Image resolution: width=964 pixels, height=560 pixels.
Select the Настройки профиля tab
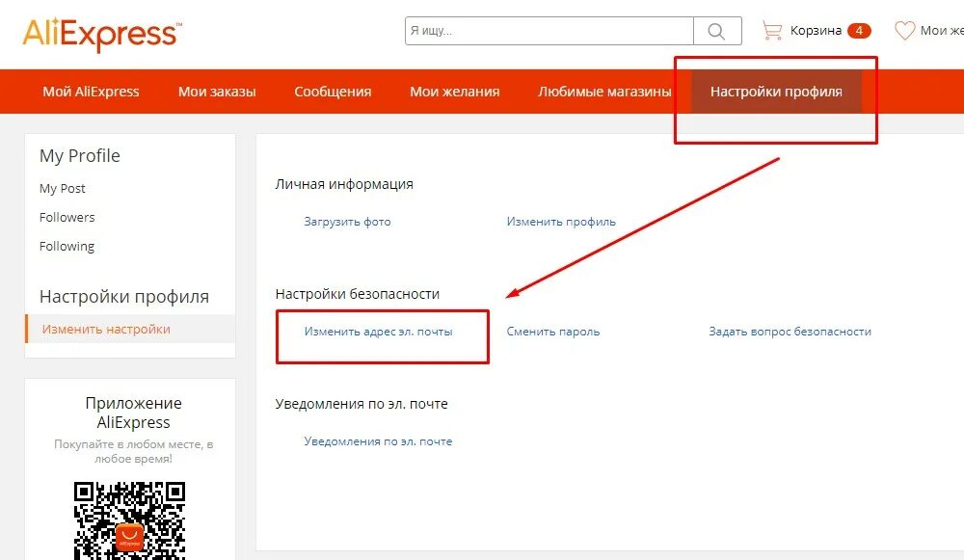pyautogui.click(x=776, y=92)
